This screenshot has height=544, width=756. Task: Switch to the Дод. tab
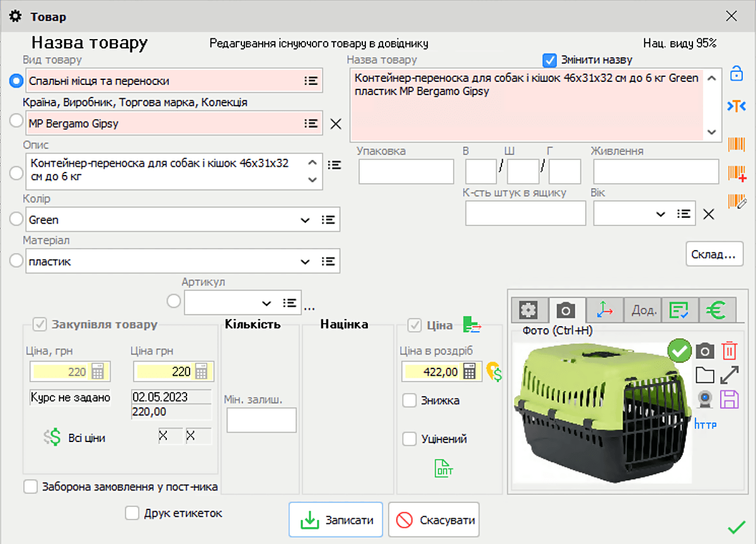pos(643,310)
